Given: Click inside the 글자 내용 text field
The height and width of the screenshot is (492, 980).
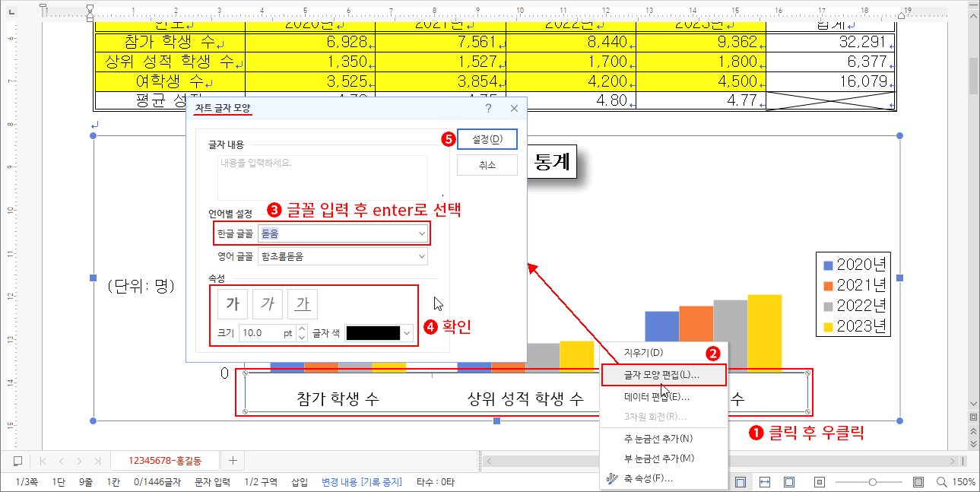Looking at the screenshot, I should coord(322,176).
